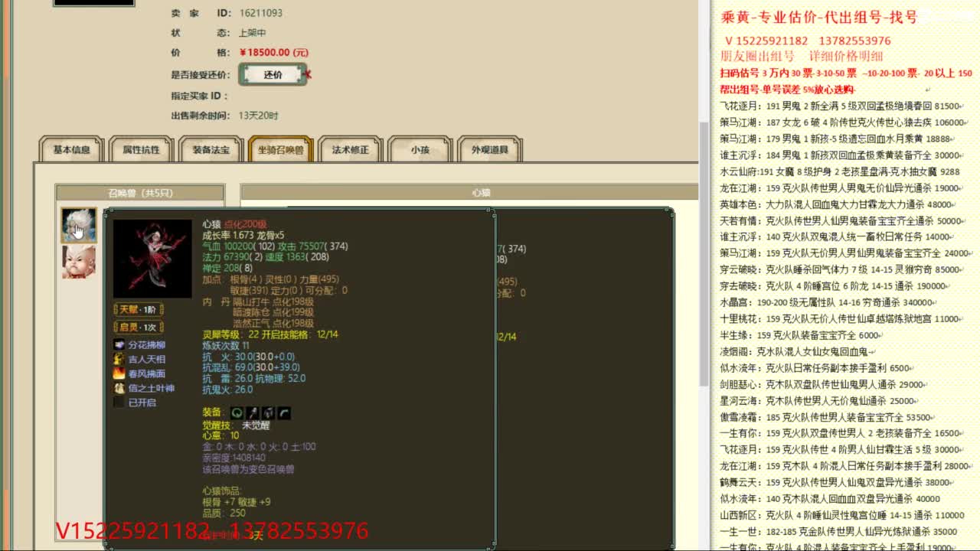Click the 谁主沉浮 140 克火队 14000 row
The width and height of the screenshot is (980, 551).
point(838,237)
